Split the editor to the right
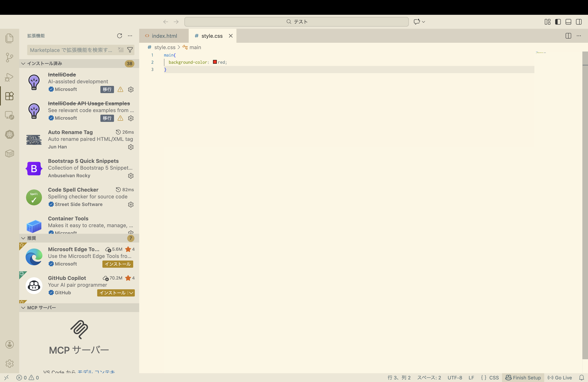 (568, 36)
